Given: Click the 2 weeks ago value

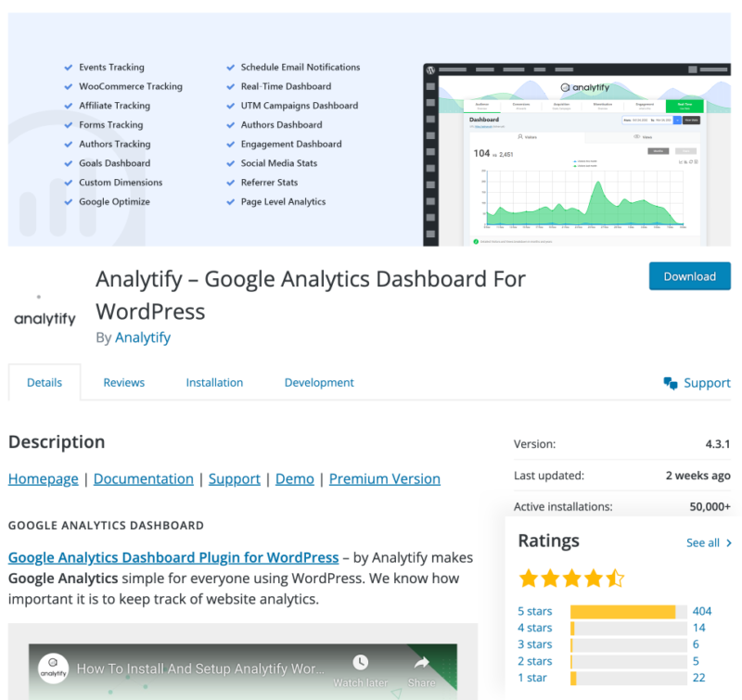Looking at the screenshot, I should (x=698, y=476).
